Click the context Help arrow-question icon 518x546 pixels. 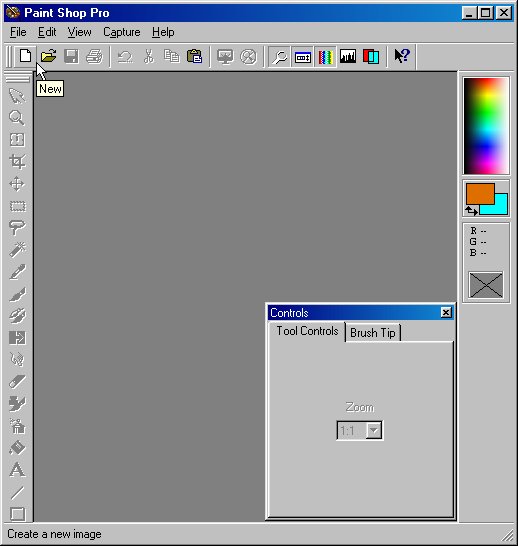(x=402, y=56)
